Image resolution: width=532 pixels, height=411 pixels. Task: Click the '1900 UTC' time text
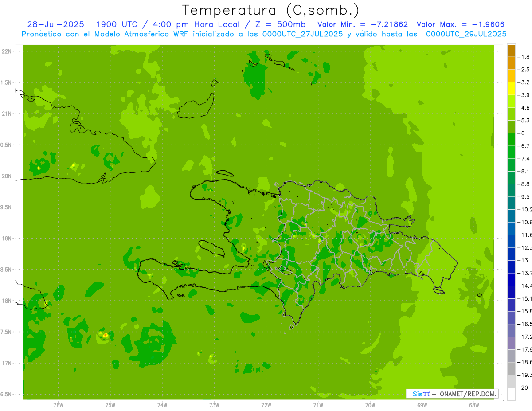(117, 24)
